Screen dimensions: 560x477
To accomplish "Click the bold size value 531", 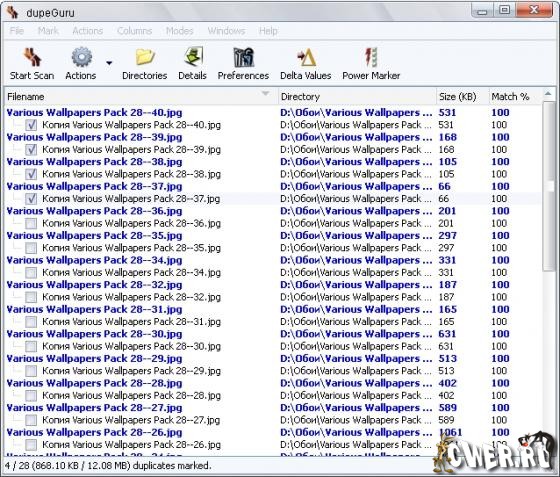I will [447, 113].
